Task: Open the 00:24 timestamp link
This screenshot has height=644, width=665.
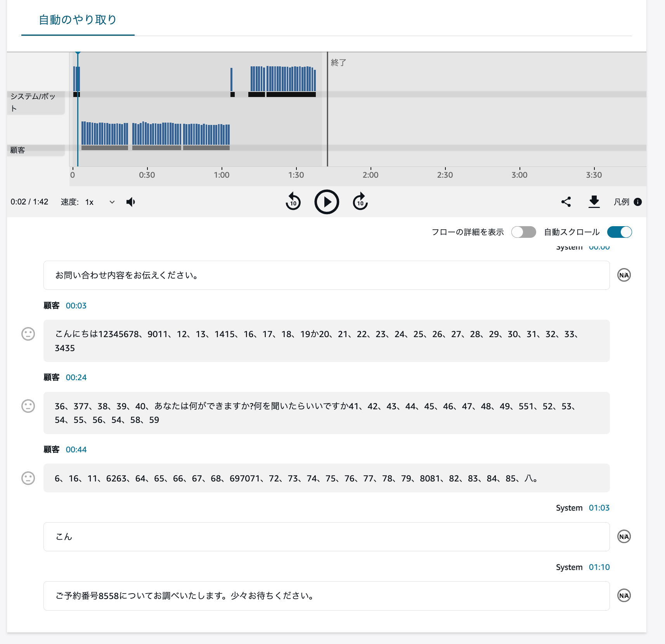Action: pyautogui.click(x=76, y=377)
